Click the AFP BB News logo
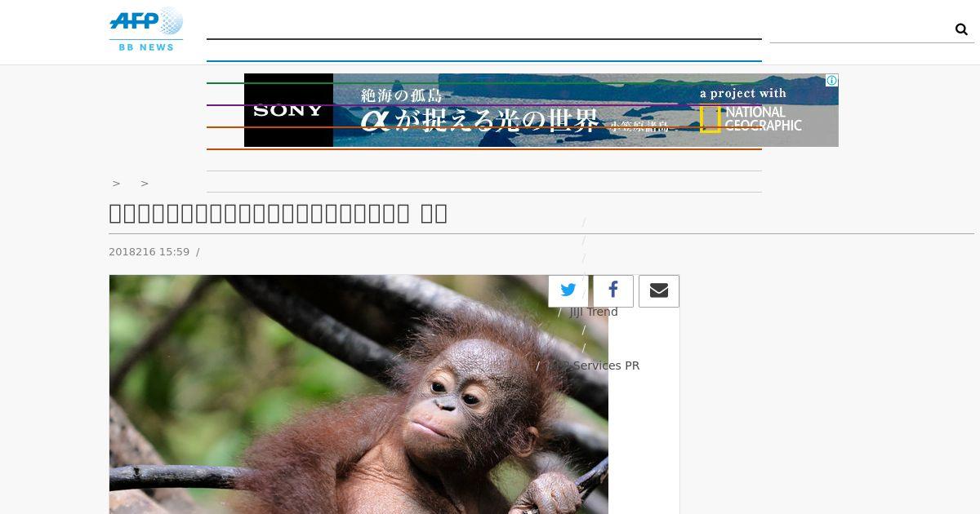Viewport: 980px width, 514px height. pyautogui.click(x=146, y=30)
